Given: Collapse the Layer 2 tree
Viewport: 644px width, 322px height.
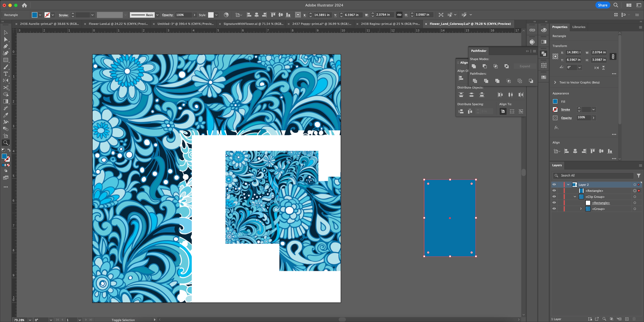Looking at the screenshot, I should (x=568, y=185).
